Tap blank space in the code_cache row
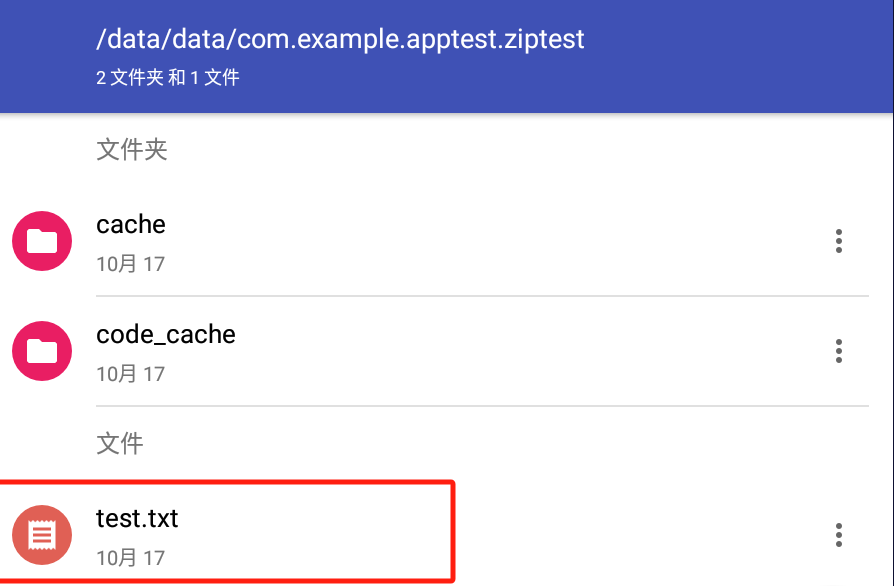The image size is (894, 586). 513,351
